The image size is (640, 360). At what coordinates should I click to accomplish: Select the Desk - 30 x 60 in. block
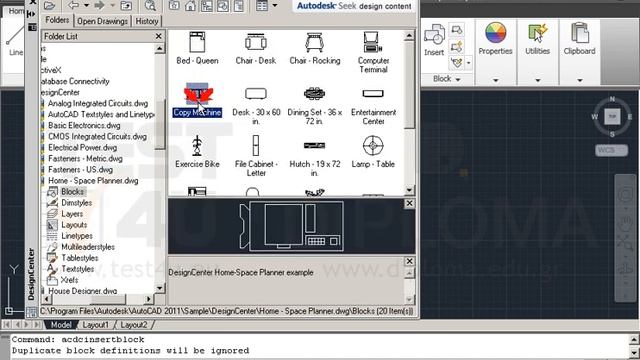point(256,105)
